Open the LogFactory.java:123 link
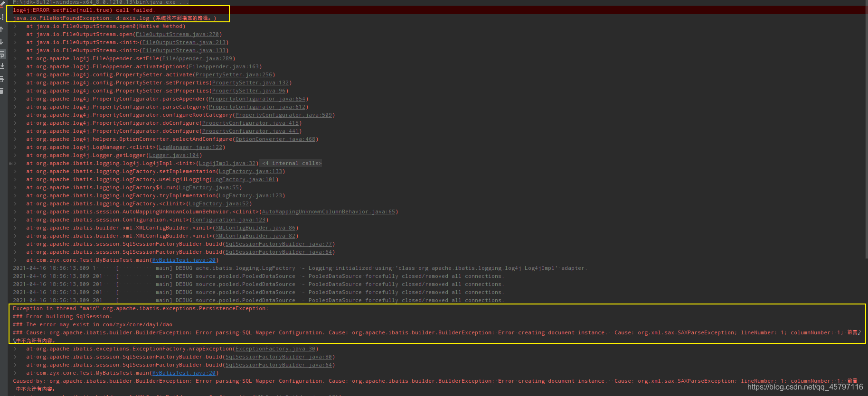The width and height of the screenshot is (868, 396). tap(250, 196)
